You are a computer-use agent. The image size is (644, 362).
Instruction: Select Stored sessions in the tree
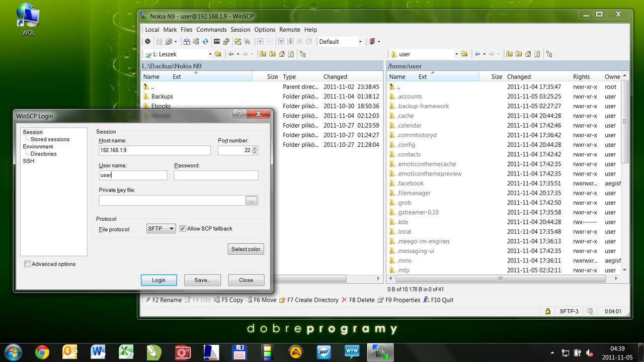(50, 139)
